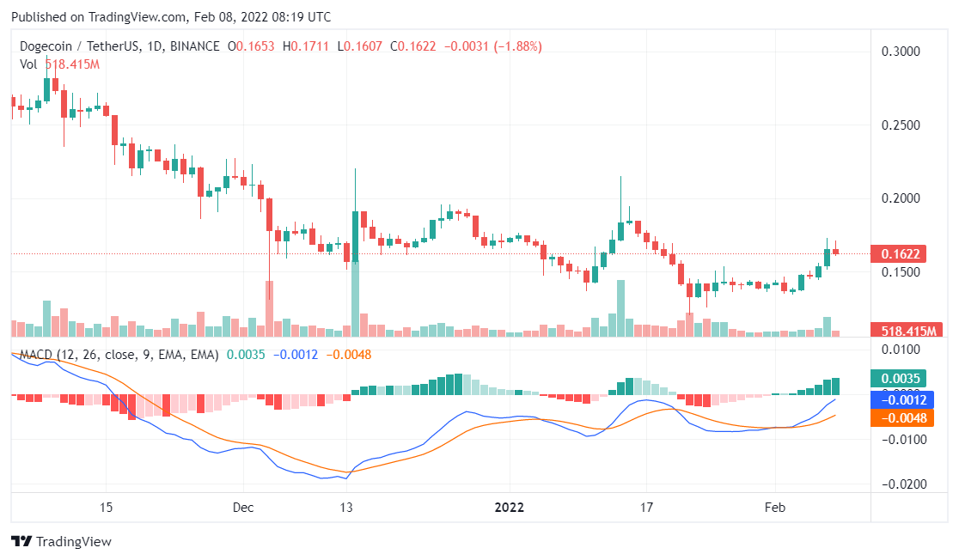Click the Dec label on time axis
Viewport: 959px width, 560px height.
pos(243,507)
